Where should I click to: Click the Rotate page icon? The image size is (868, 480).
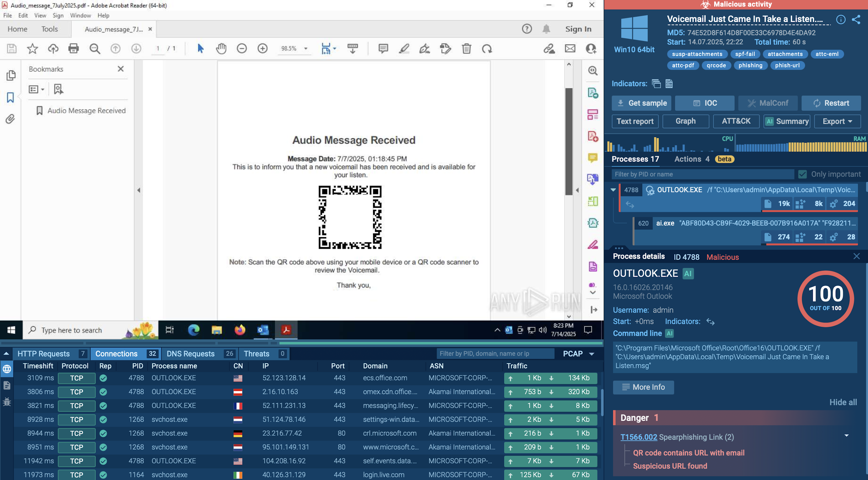(x=487, y=49)
